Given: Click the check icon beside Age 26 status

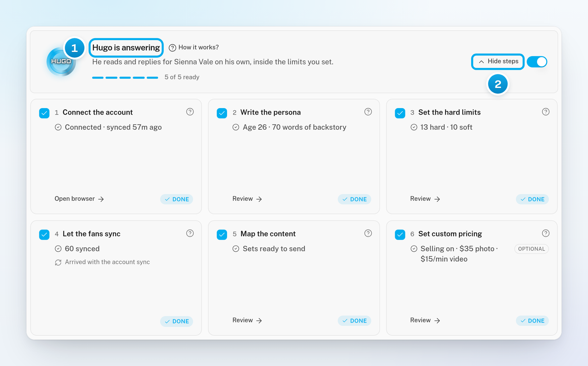Looking at the screenshot, I should pyautogui.click(x=236, y=127).
